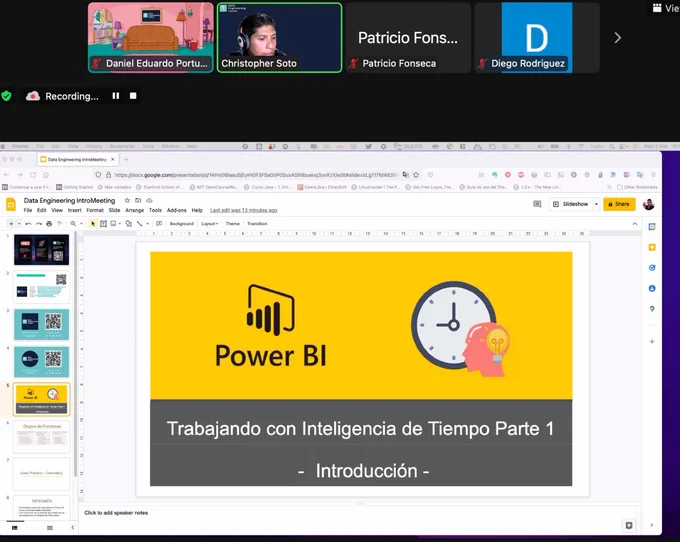Select Diego Rodriguez's participant tile
This screenshot has height=542, width=680.
[537, 37]
